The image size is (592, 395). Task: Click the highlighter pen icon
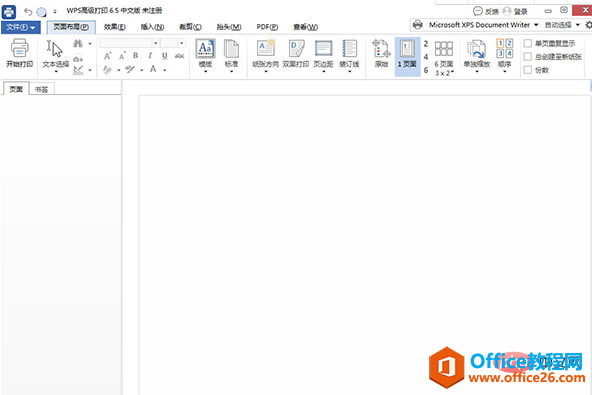point(130,69)
